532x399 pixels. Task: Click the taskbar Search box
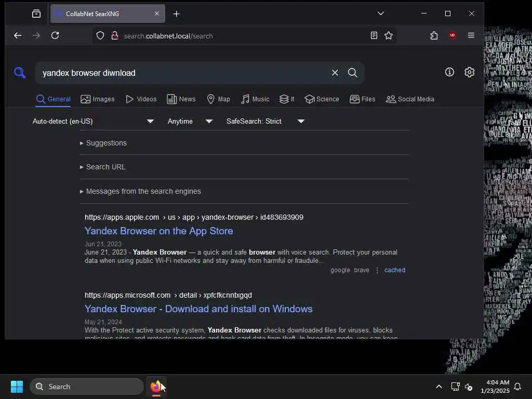click(x=87, y=387)
